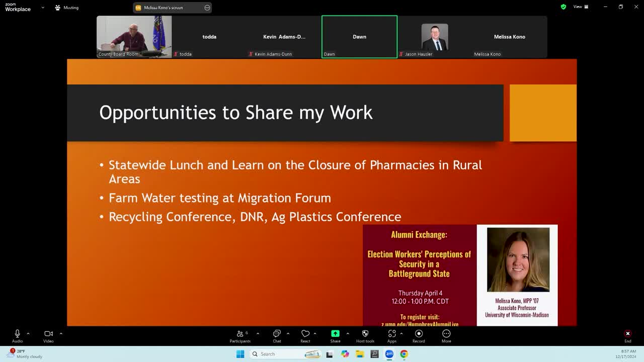Image resolution: width=644 pixels, height=362 pixels.
Task: Open the Zoom Workplace dropdown arrow
Action: point(43,8)
